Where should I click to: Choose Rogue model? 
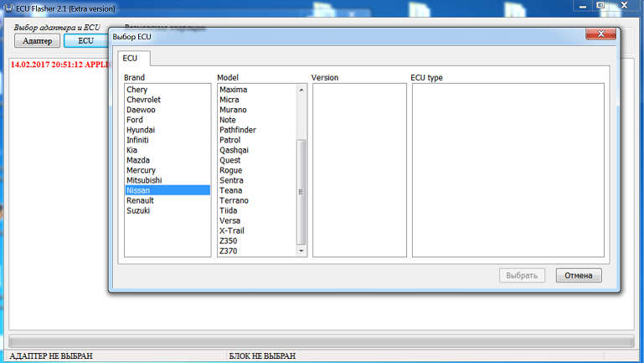coord(257,170)
